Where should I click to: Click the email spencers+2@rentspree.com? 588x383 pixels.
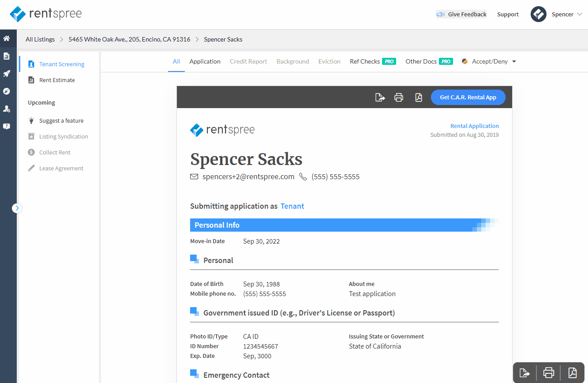coord(248,177)
